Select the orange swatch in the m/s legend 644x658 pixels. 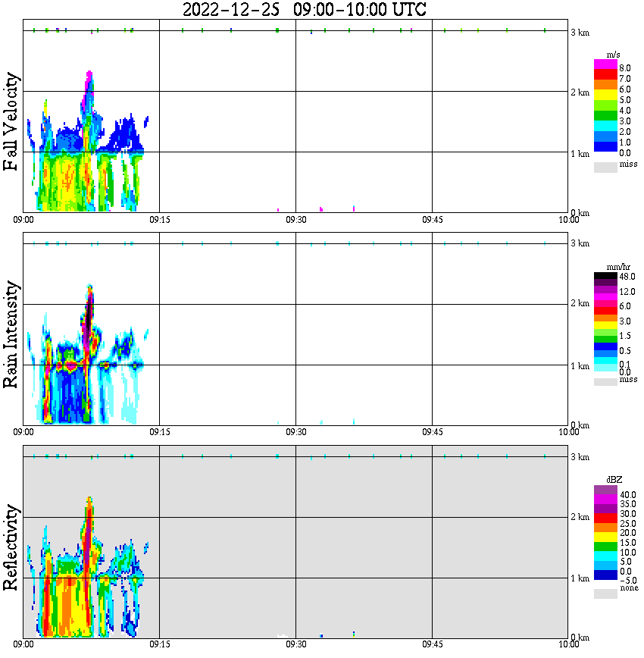605,85
